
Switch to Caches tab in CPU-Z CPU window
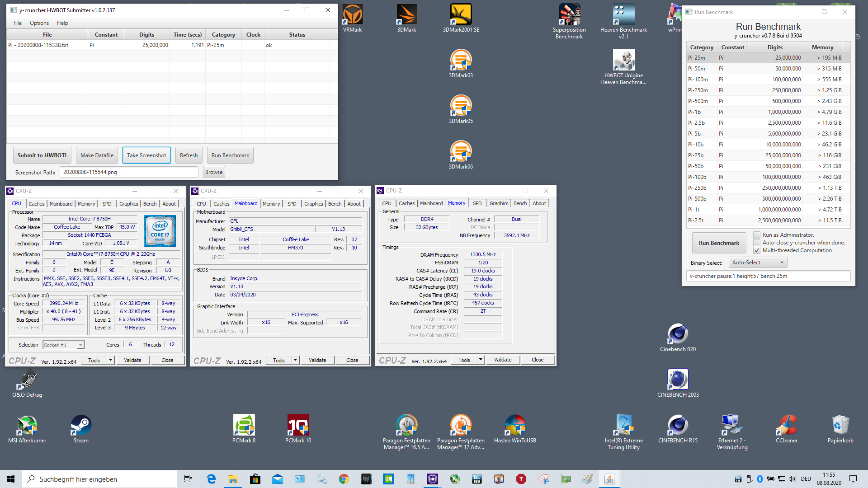[37, 204]
